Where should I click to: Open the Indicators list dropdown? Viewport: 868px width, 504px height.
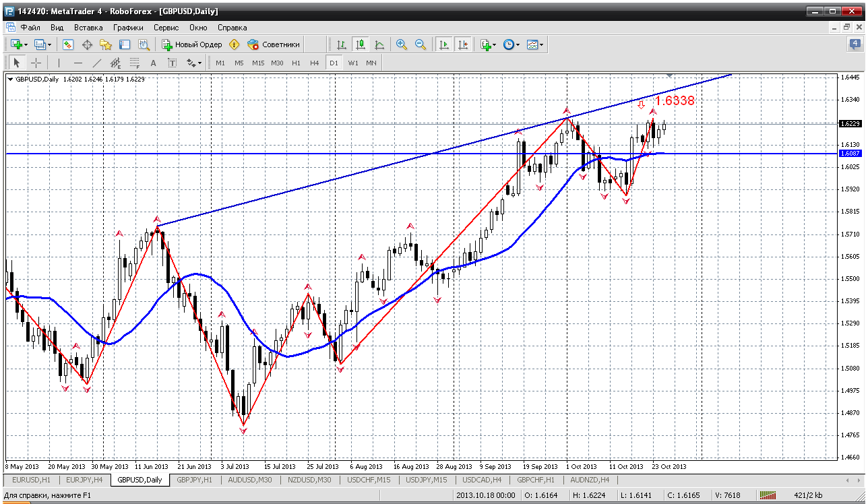point(488,44)
